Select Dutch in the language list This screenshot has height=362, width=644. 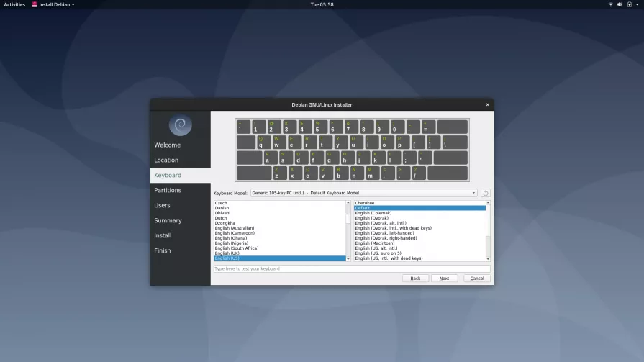point(280,218)
